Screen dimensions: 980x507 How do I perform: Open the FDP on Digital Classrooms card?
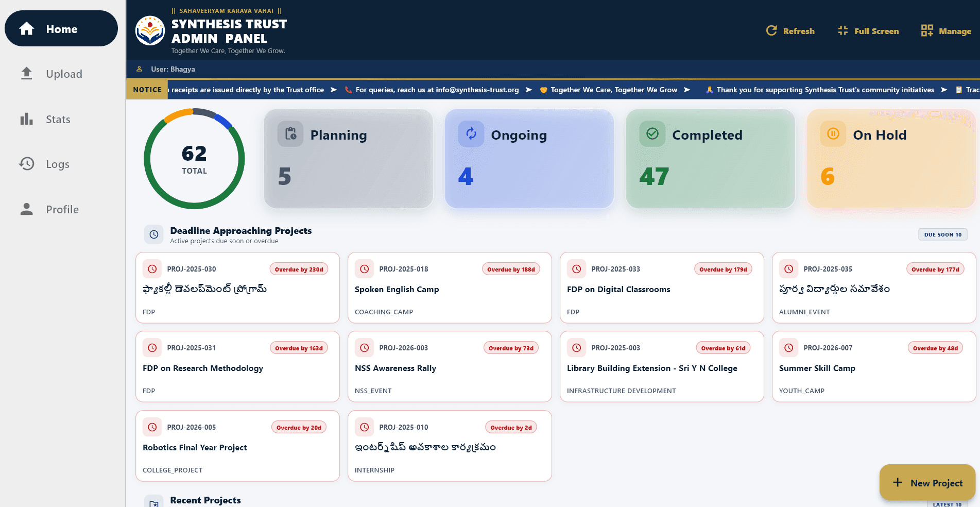tap(662, 288)
